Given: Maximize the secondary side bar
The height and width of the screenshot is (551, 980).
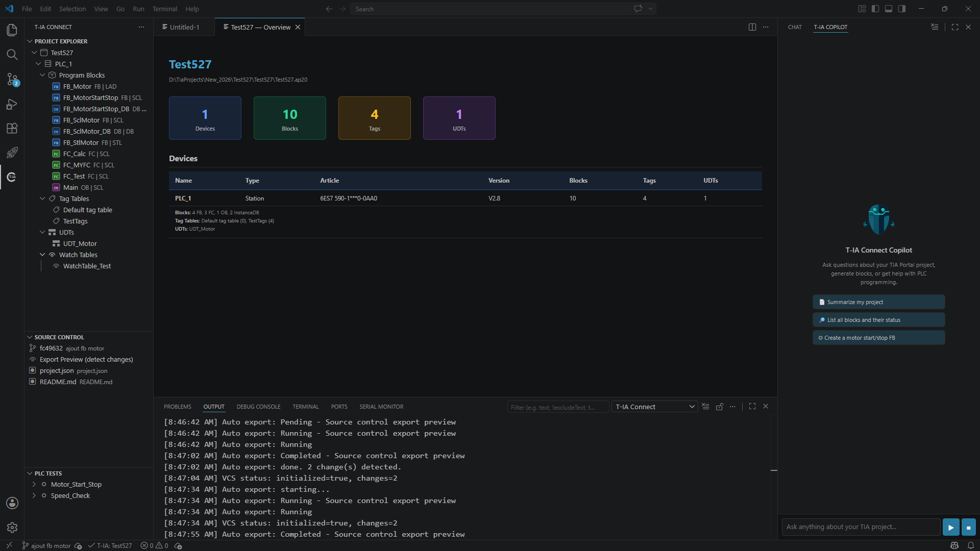Looking at the screenshot, I should pyautogui.click(x=955, y=27).
